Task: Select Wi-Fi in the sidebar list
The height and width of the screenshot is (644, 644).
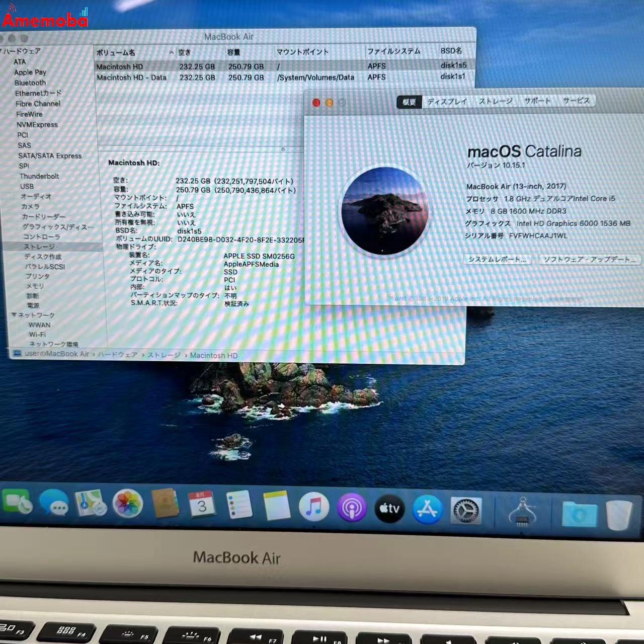Action: (x=37, y=334)
